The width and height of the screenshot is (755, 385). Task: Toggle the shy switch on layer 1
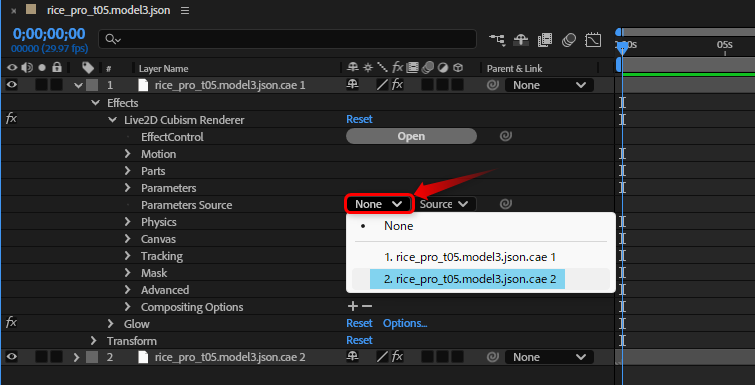[x=352, y=85]
